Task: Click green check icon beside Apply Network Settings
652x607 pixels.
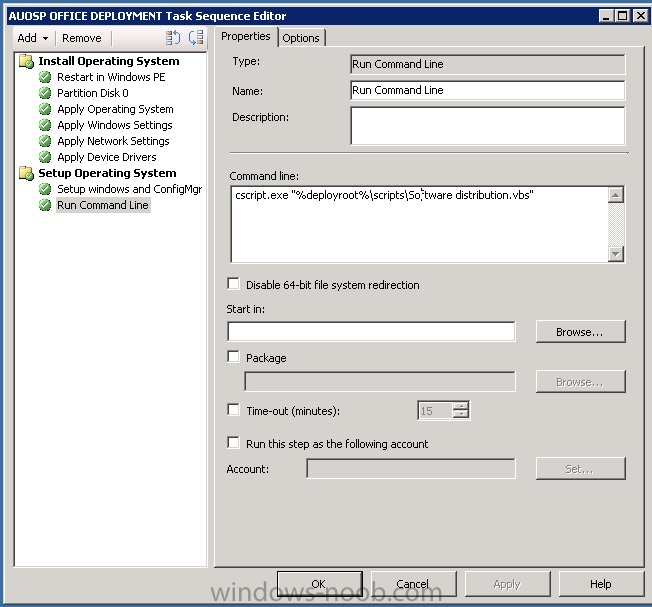Action: click(45, 141)
